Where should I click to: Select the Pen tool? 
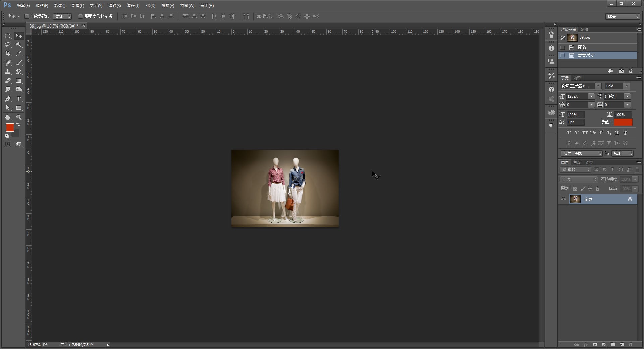(8, 99)
